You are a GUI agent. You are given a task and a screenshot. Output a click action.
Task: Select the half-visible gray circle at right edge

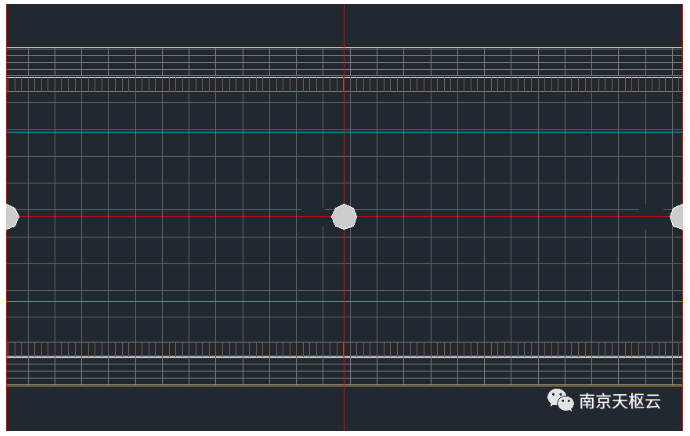[x=676, y=217]
